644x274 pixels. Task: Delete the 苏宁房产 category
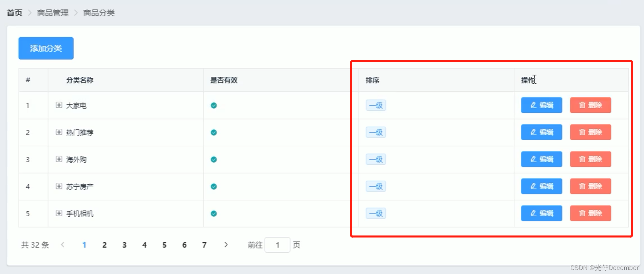[591, 186]
